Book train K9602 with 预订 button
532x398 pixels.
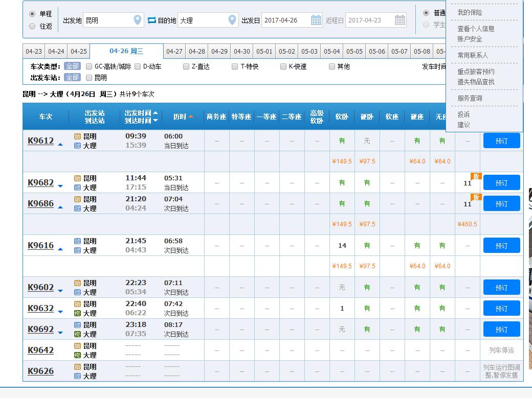501,288
